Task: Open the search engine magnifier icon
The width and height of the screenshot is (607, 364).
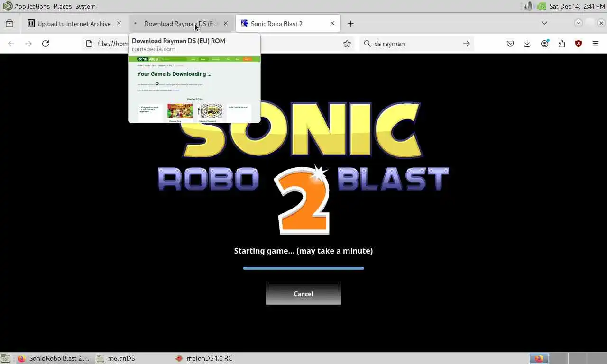Action: 368,44
